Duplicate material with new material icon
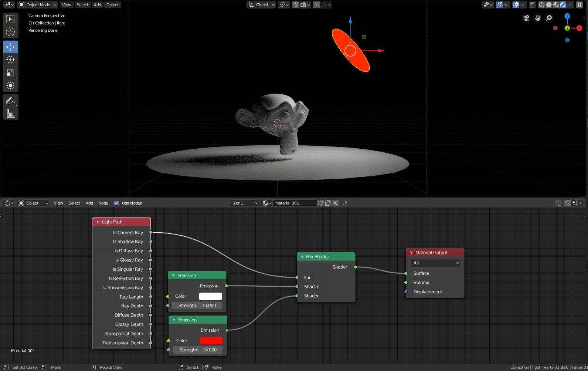 click(328, 203)
